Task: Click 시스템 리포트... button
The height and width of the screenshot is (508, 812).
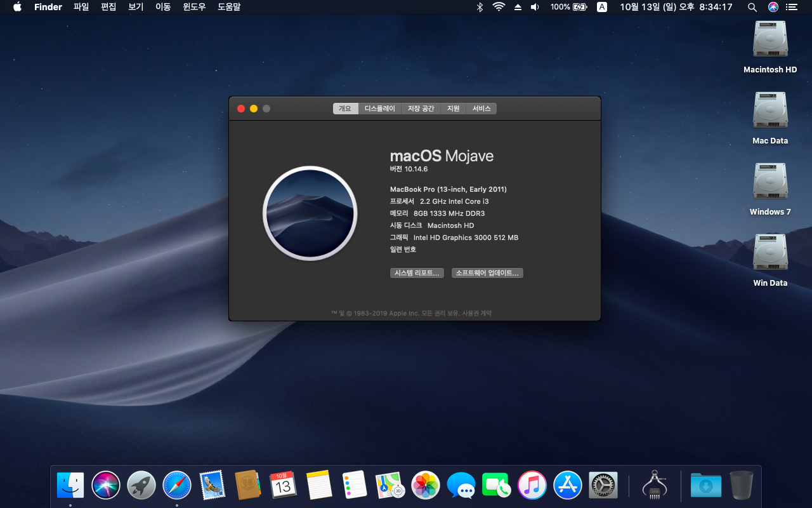Action: [x=417, y=273]
